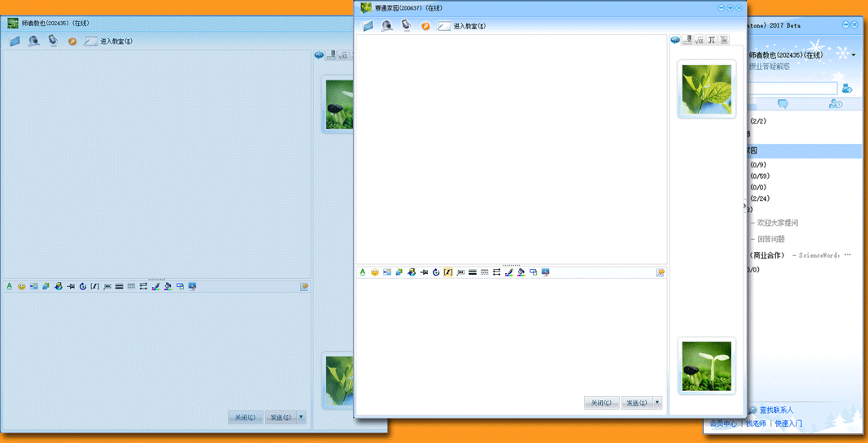Screen dimensions: 868x443
Task: Click the green font letter A icon in 赛通家园
Action: point(363,272)
